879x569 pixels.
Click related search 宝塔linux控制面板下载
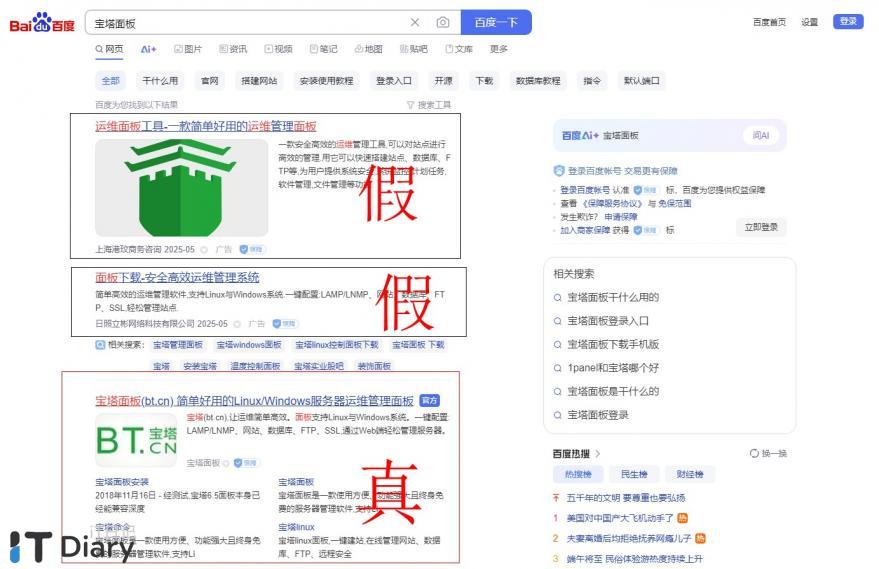coord(337,345)
